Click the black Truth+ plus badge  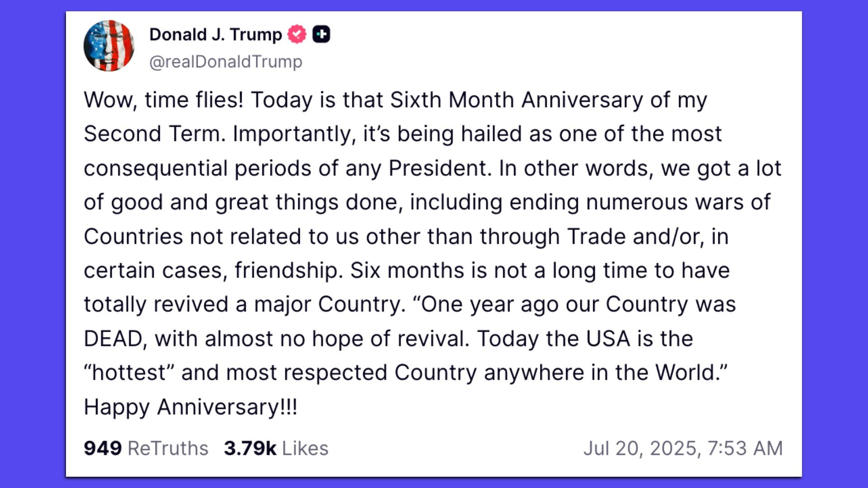click(x=322, y=33)
